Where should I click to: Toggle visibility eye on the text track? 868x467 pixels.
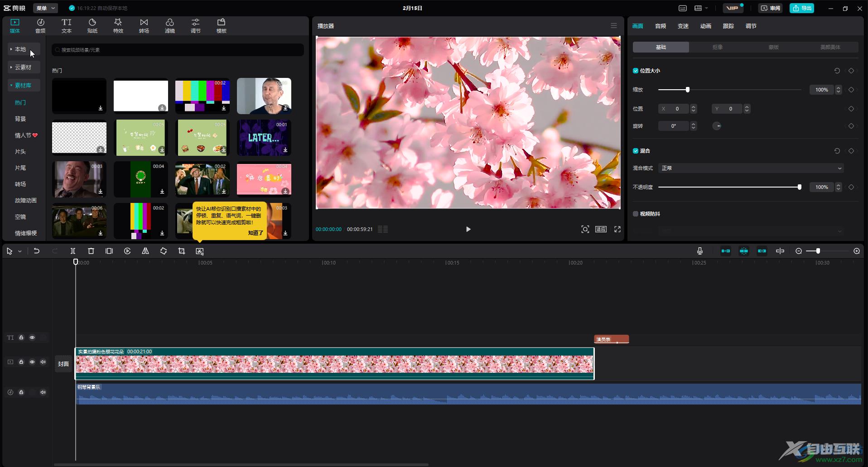pos(32,337)
